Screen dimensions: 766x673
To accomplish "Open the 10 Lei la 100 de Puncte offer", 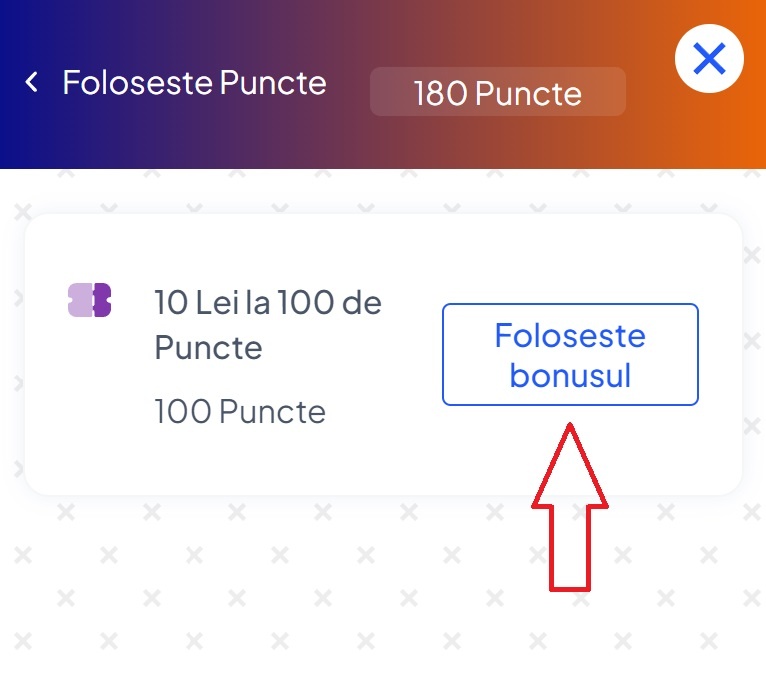I will coord(268,324).
